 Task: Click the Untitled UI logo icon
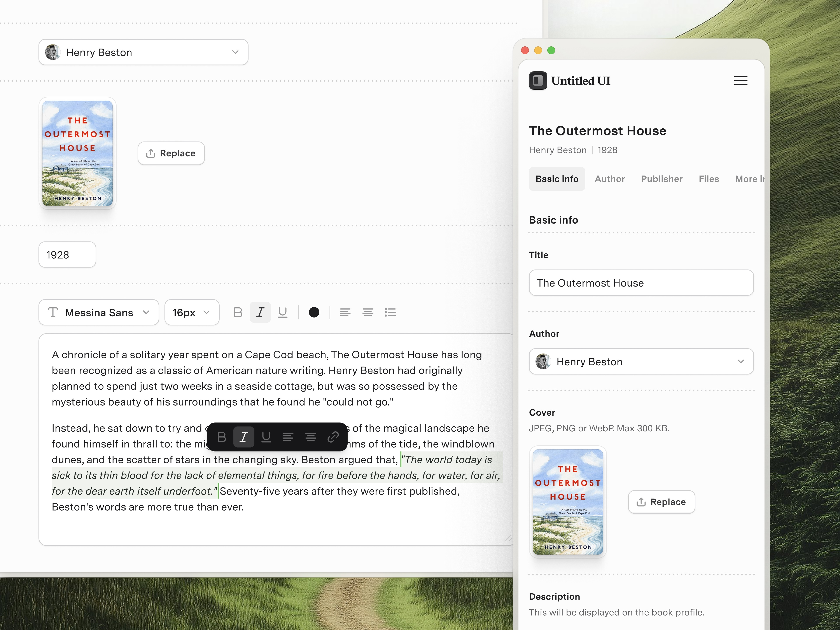click(x=538, y=80)
